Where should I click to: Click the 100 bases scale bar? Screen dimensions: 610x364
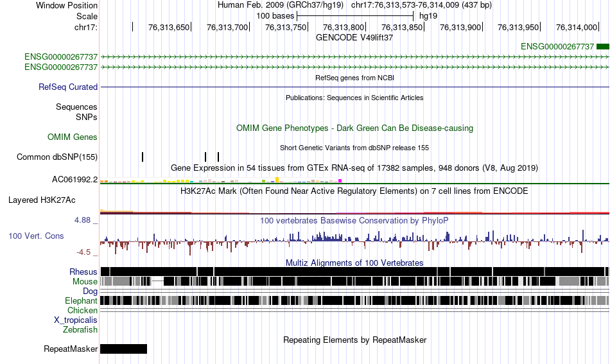pos(355,16)
